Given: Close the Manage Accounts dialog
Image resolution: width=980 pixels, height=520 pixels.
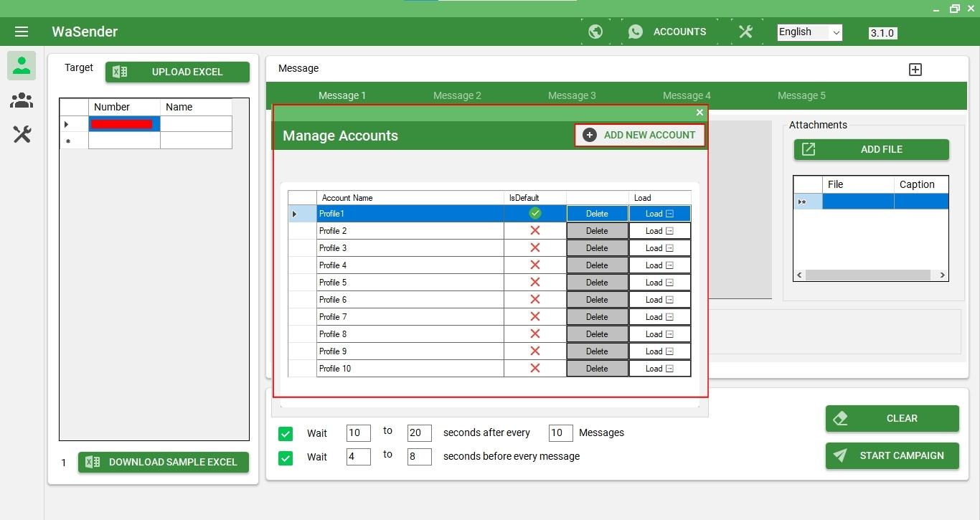Looking at the screenshot, I should click(x=699, y=113).
